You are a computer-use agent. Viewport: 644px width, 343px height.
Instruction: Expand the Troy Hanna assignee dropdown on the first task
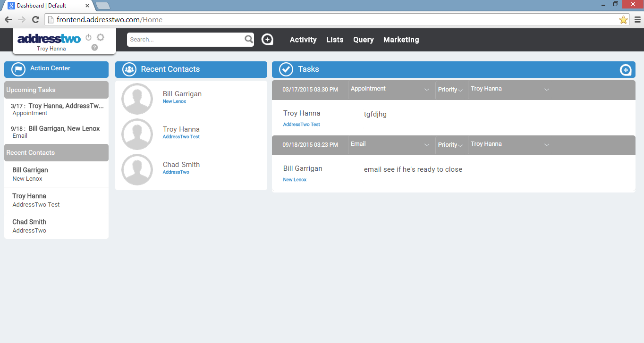(510, 89)
